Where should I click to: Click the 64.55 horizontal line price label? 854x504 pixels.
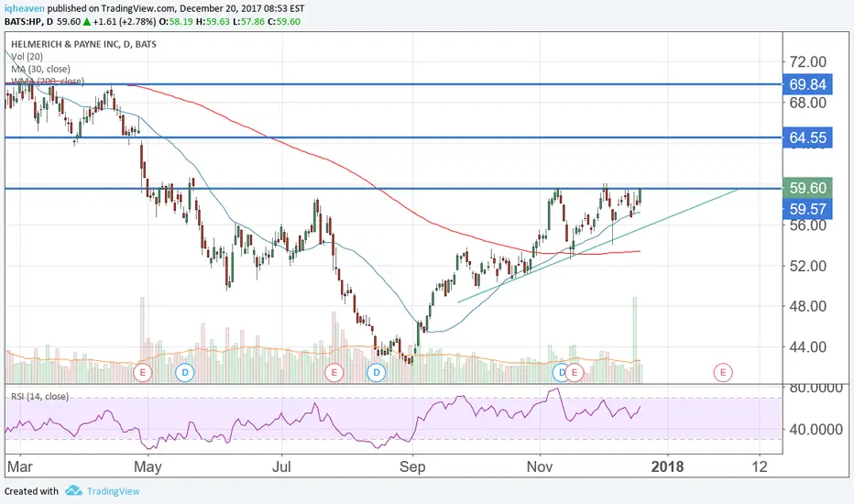pos(807,137)
